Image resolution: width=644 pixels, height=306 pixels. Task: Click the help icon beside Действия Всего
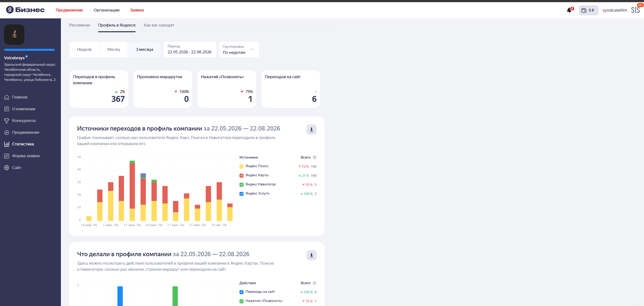click(x=315, y=283)
